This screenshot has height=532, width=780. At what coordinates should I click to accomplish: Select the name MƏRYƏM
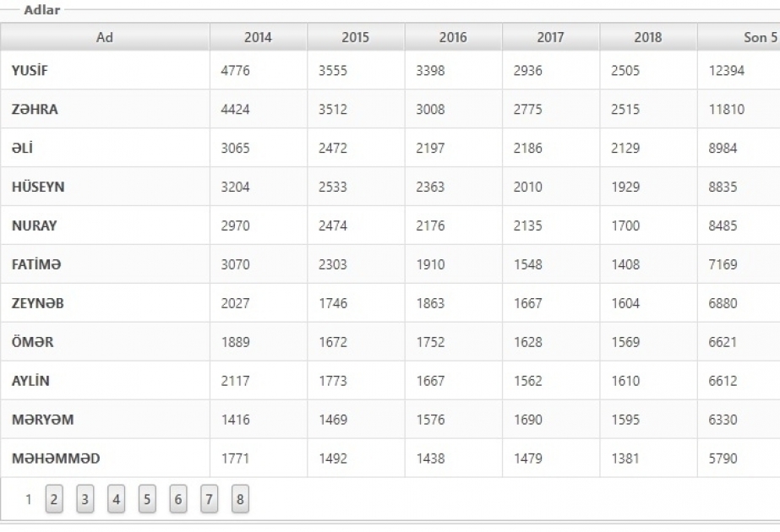pyautogui.click(x=43, y=420)
